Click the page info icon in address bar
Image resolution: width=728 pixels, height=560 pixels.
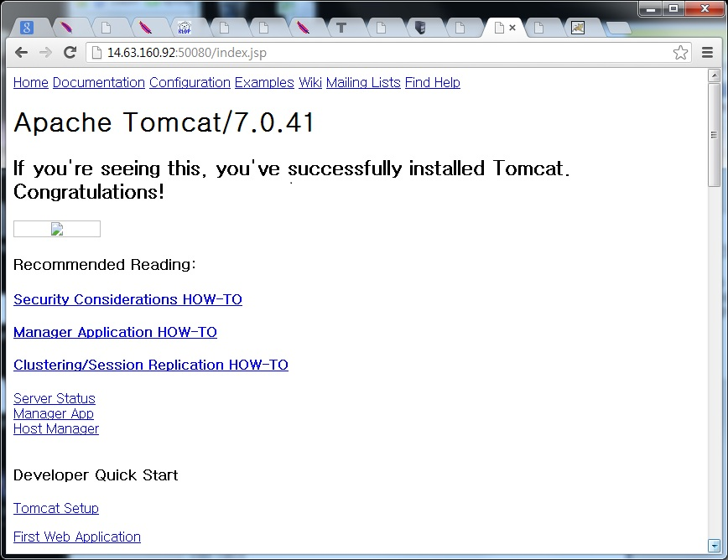point(96,53)
